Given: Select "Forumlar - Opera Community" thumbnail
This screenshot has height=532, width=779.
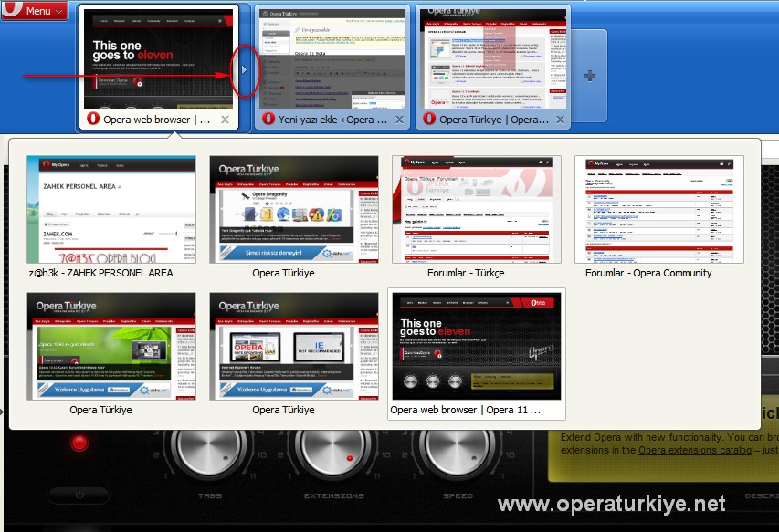Looking at the screenshot, I should (658, 210).
